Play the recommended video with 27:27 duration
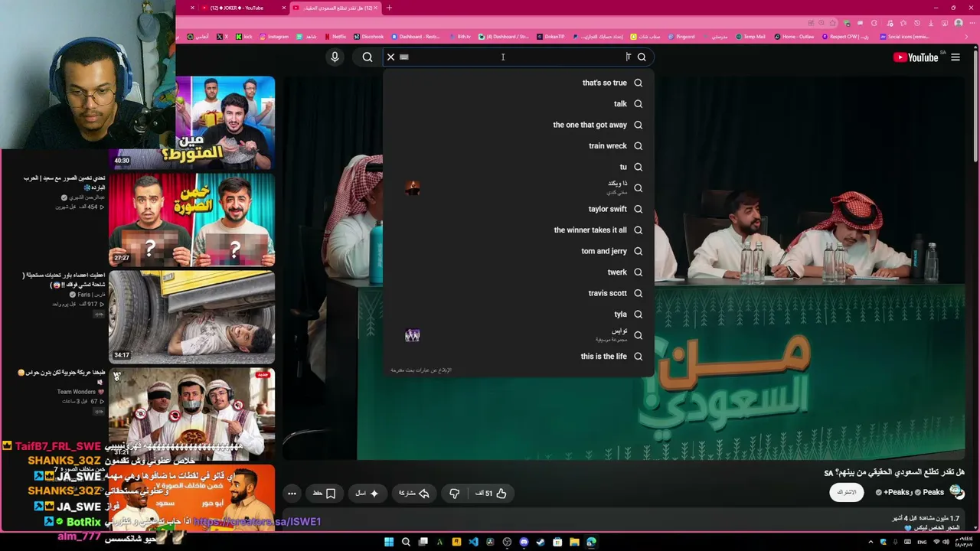The width and height of the screenshot is (980, 551). [191, 220]
